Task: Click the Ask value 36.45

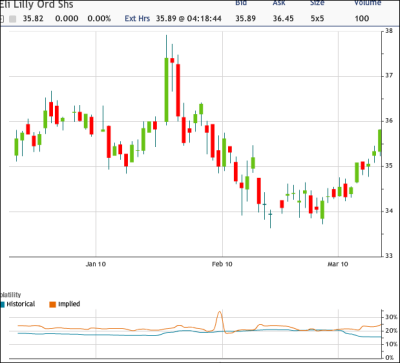Action: [283, 18]
